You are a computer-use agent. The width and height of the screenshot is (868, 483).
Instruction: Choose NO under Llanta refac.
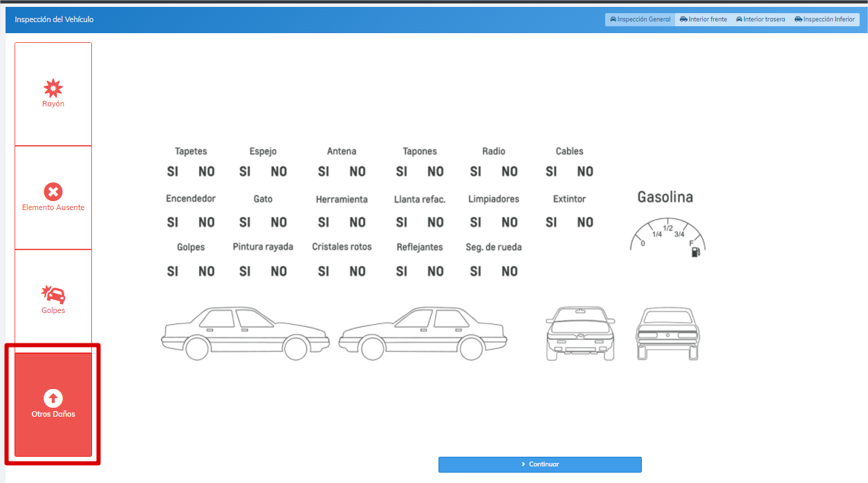pos(435,222)
